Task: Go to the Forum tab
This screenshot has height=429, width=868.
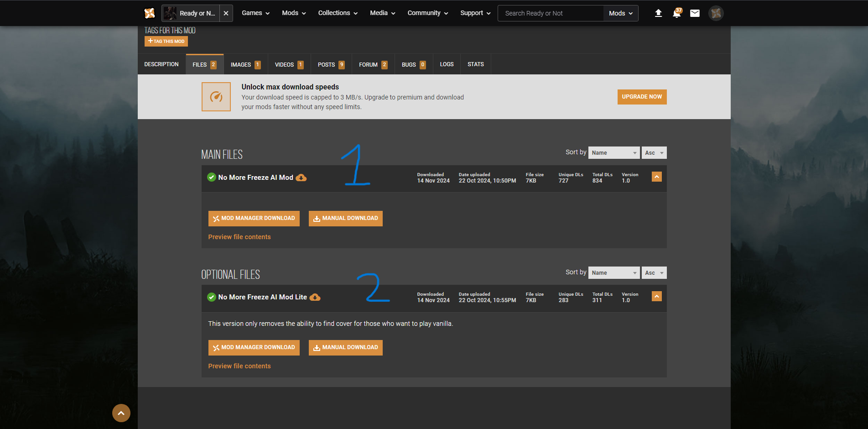Action: [373, 64]
